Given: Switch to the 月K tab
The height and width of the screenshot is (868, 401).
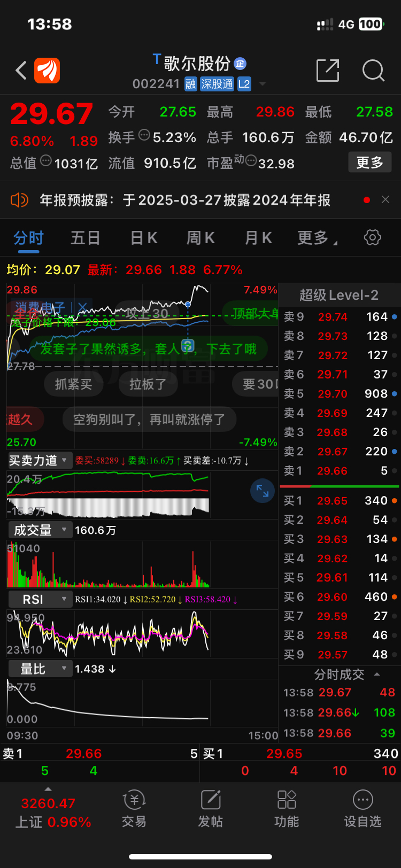Looking at the screenshot, I should [258, 238].
